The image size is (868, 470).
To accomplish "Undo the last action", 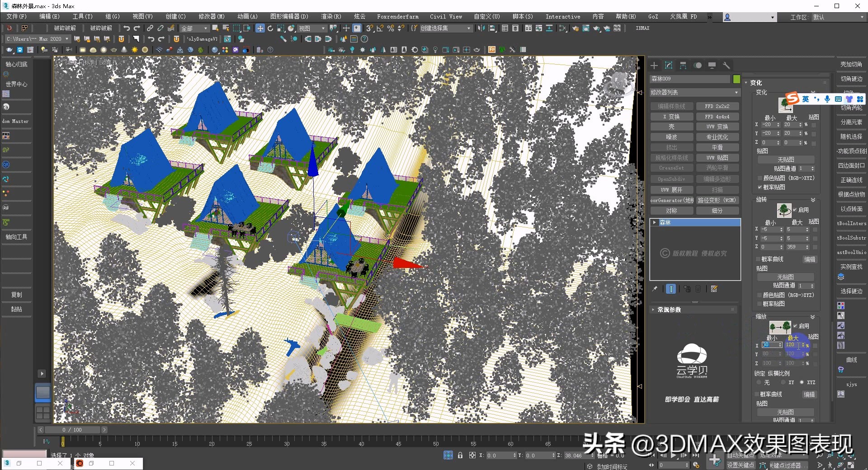I will [x=127, y=28].
